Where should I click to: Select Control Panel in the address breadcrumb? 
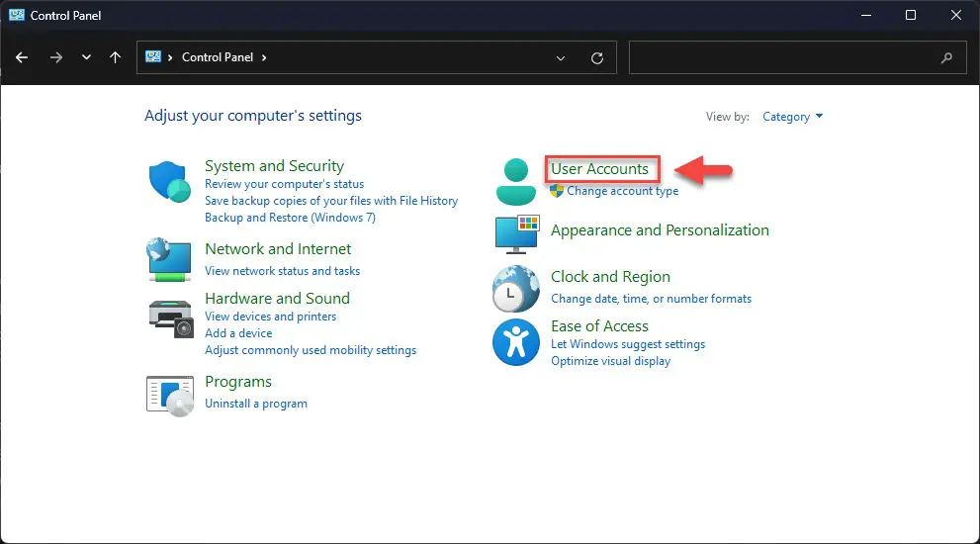point(218,57)
